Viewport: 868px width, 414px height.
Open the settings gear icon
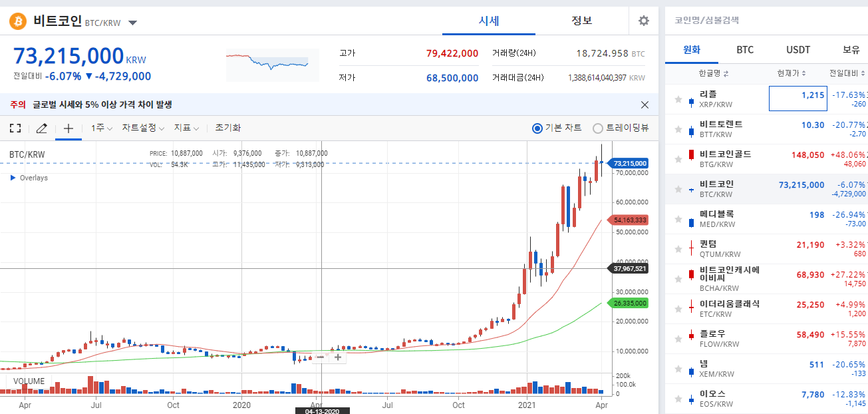643,21
